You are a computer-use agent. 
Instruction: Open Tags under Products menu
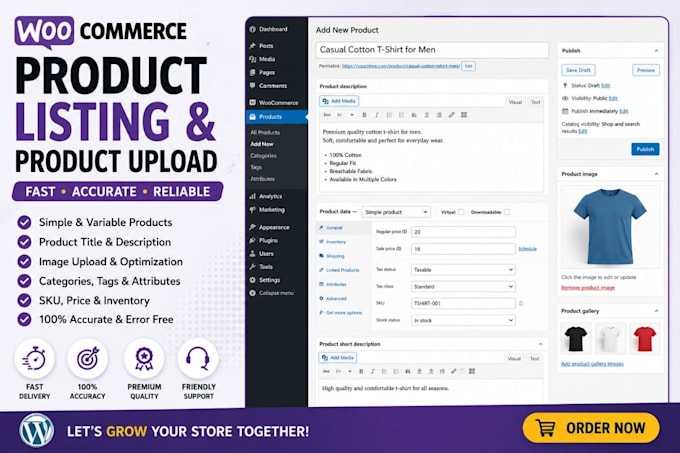pos(256,167)
